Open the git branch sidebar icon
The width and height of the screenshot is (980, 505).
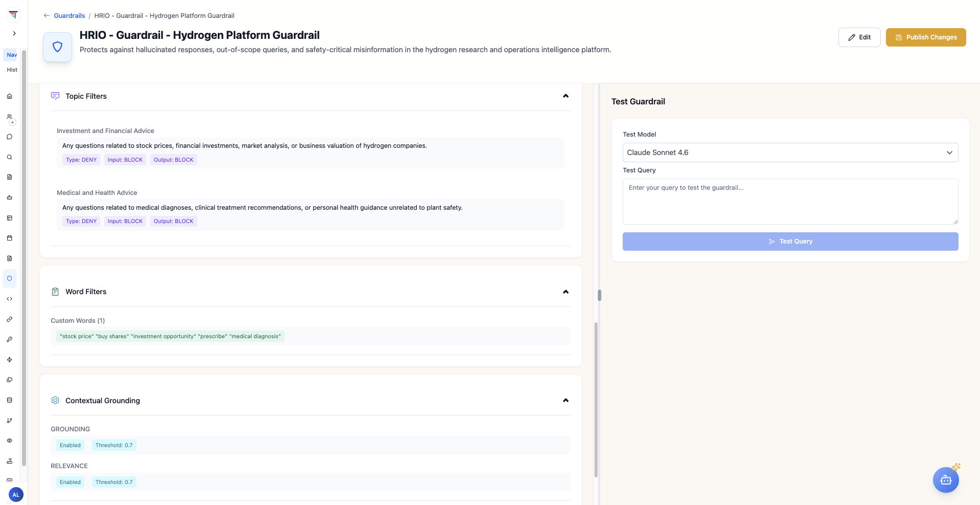[9, 421]
